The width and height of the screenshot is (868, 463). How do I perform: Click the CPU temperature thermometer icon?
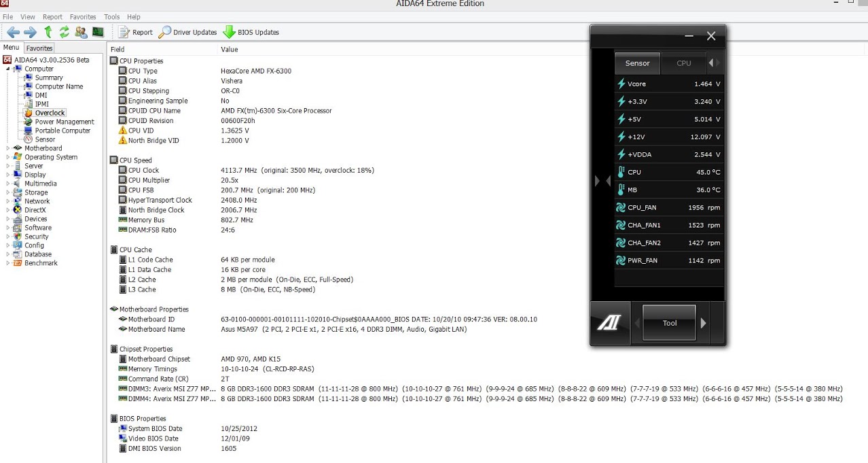tap(621, 172)
